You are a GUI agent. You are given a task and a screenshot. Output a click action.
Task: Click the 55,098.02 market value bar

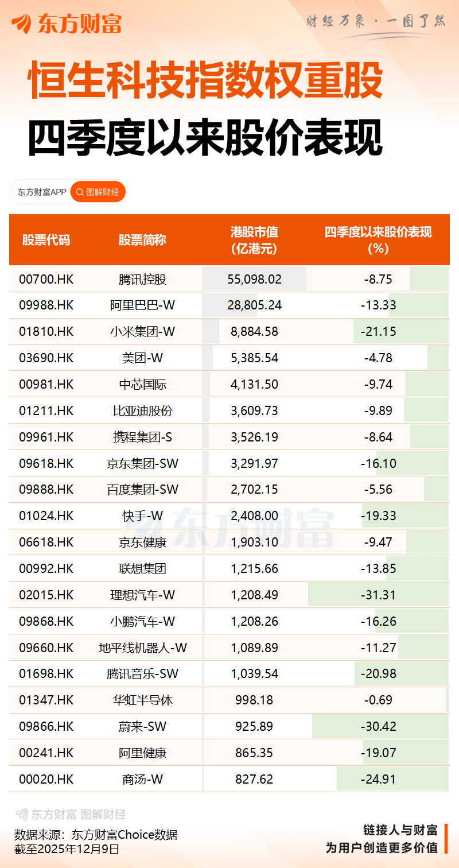254,279
